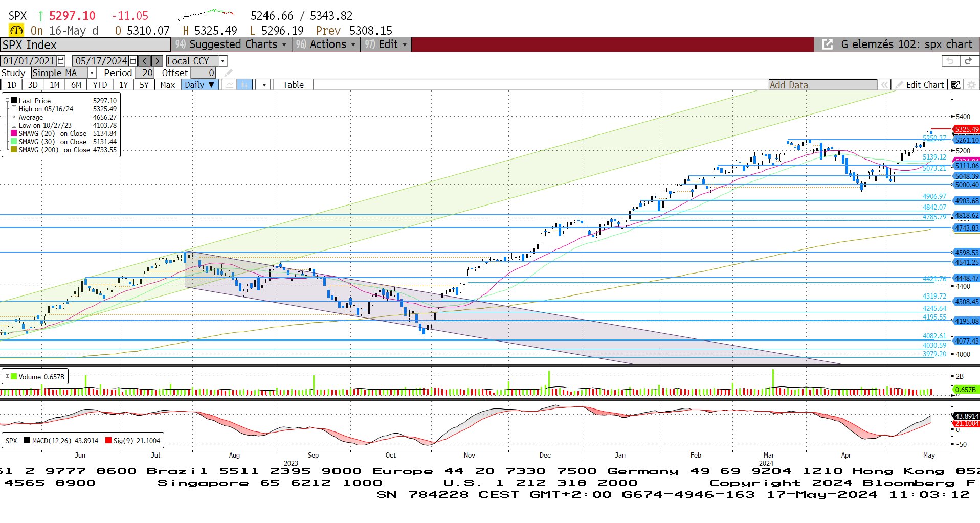Pop out chart using export icon
The width and height of the screenshot is (980, 523).
pos(827,44)
